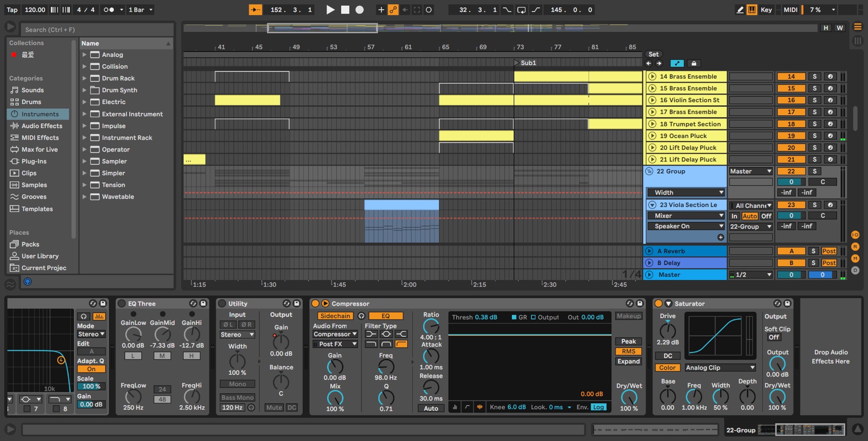Toggle Adaptive Q On button in EQ
The image size is (868, 441).
[91, 369]
